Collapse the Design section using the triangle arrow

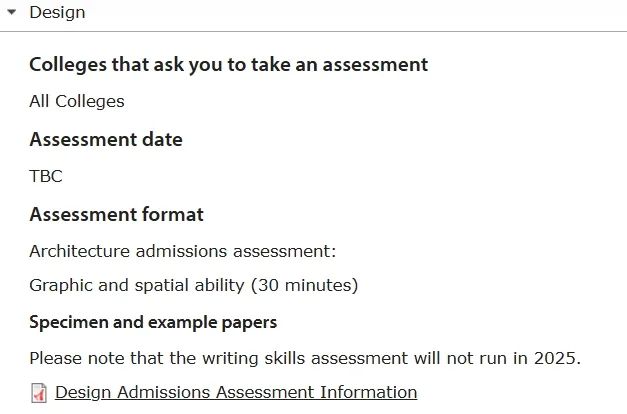coord(12,12)
